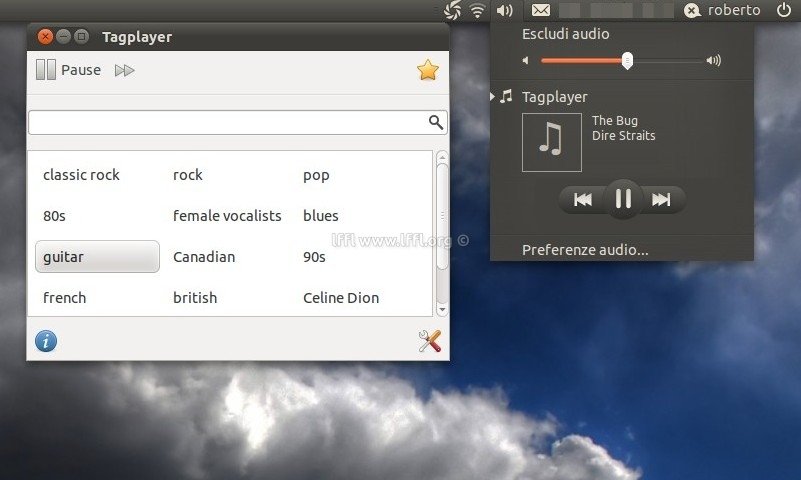Click the power session icon
The image size is (801, 480).
783,10
